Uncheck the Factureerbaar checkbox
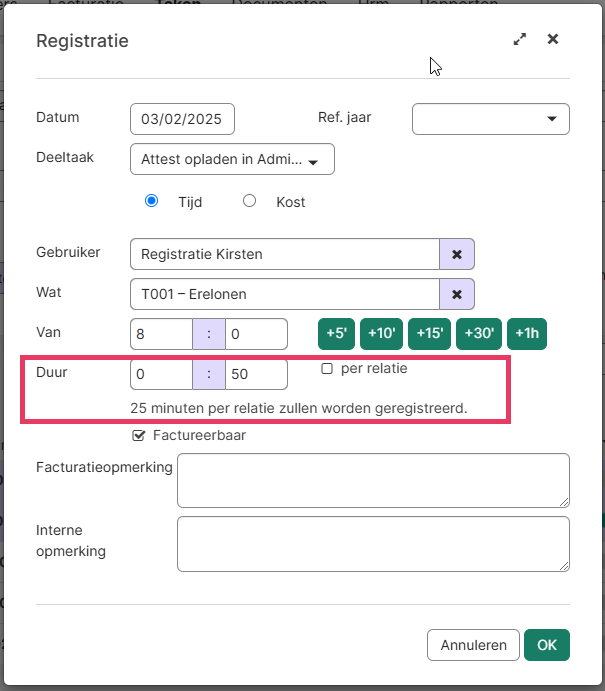The image size is (605, 691). pyautogui.click(x=139, y=435)
